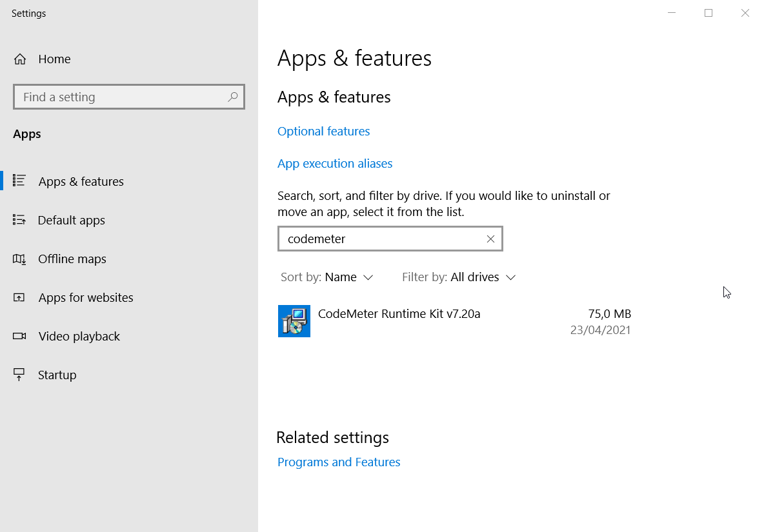The width and height of the screenshot is (764, 532).
Task: Click the Default apps sidebar icon
Action: [19, 219]
